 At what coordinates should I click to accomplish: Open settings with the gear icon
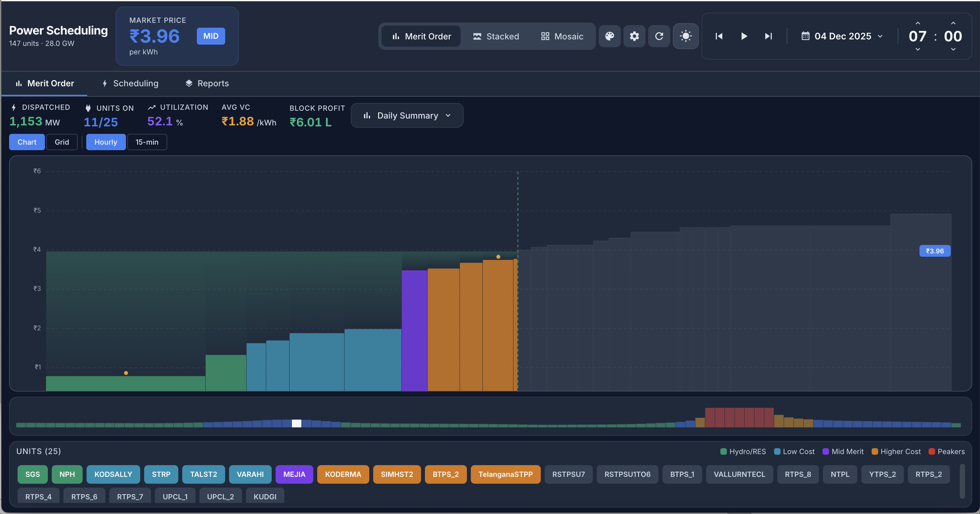coord(634,36)
